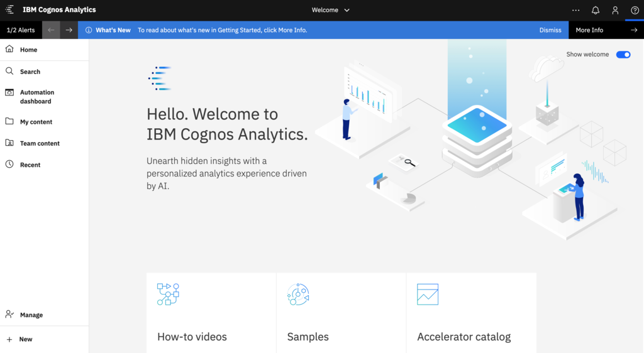Click the help question mark icon
The width and height of the screenshot is (644, 353).
pos(635,10)
